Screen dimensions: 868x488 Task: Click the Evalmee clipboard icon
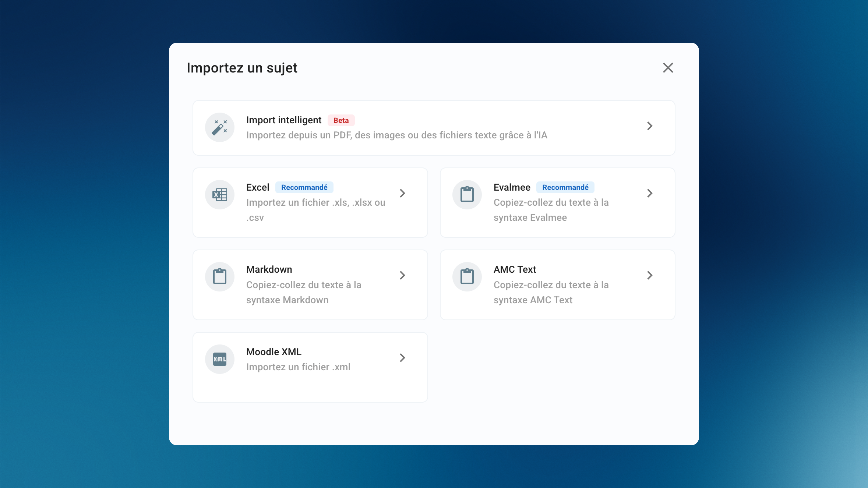pyautogui.click(x=467, y=195)
